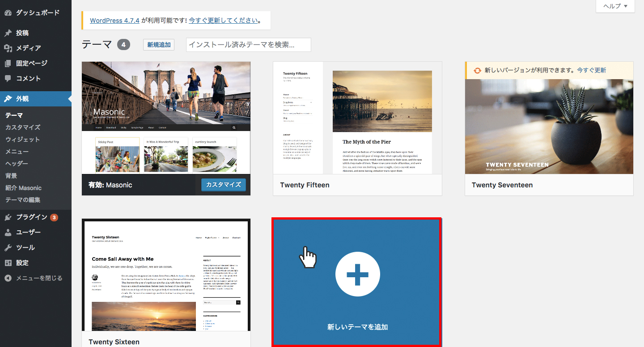This screenshot has width=644, height=347.
Task: Click the Pages icon beside 固定ページ
Action: click(8, 63)
